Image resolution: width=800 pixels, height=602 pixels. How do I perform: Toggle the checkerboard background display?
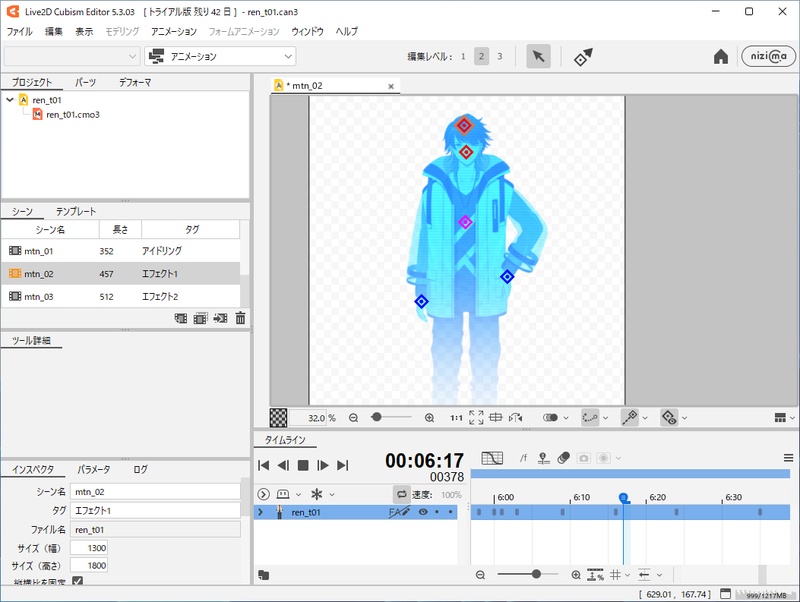point(278,417)
